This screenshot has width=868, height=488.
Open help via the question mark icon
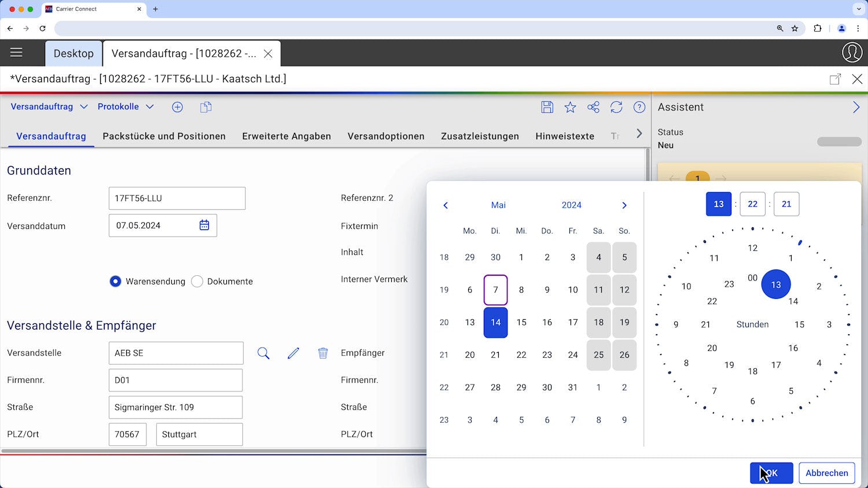click(639, 107)
